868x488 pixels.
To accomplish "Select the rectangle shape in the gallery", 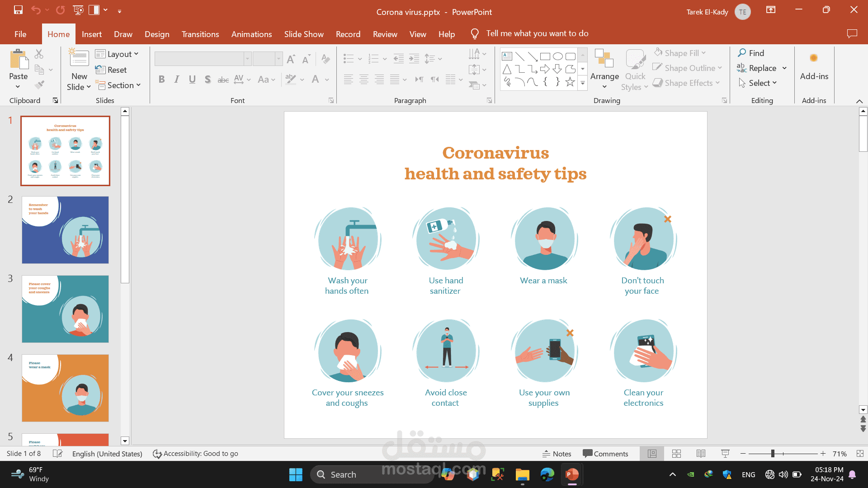I will click(545, 56).
